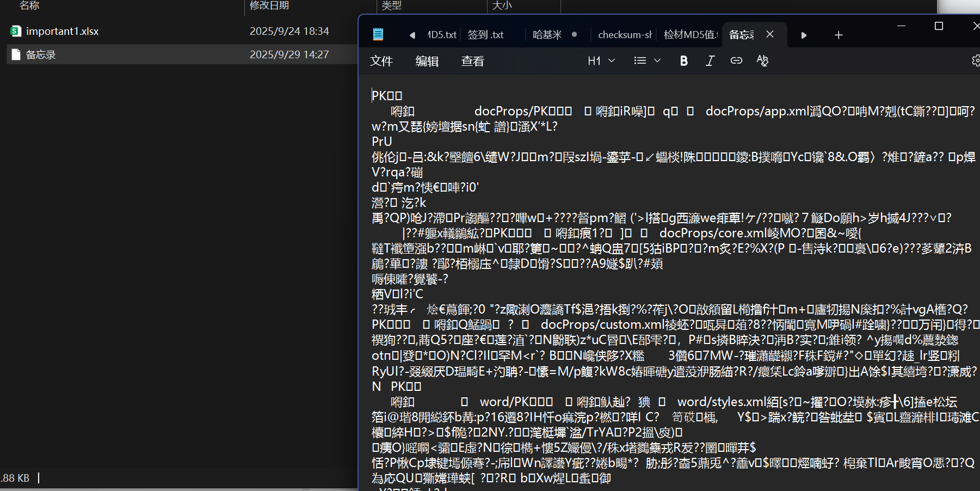Image resolution: width=980 pixels, height=491 pixels.
Task: Expand the H1 heading dropdown
Action: [x=601, y=61]
